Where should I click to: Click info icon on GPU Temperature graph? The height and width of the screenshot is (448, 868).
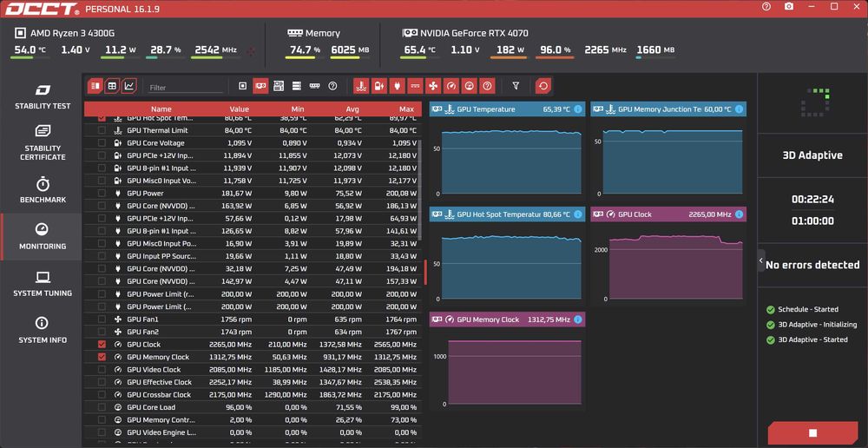click(578, 109)
